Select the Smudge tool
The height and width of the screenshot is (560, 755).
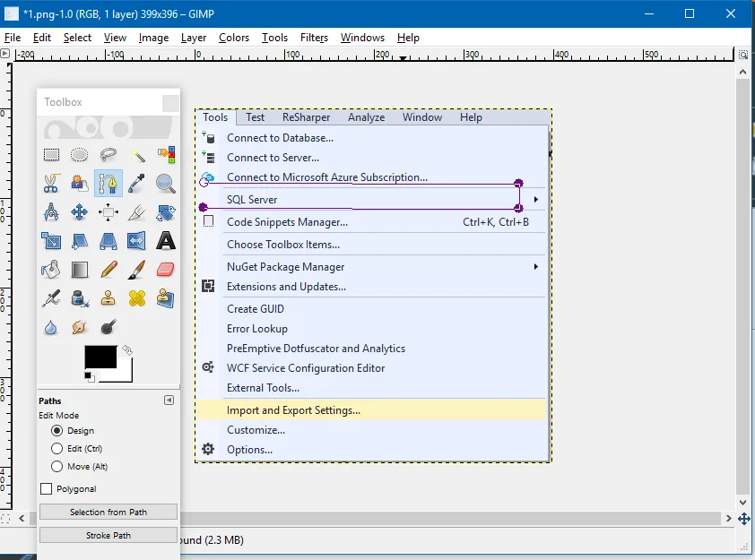coord(80,327)
